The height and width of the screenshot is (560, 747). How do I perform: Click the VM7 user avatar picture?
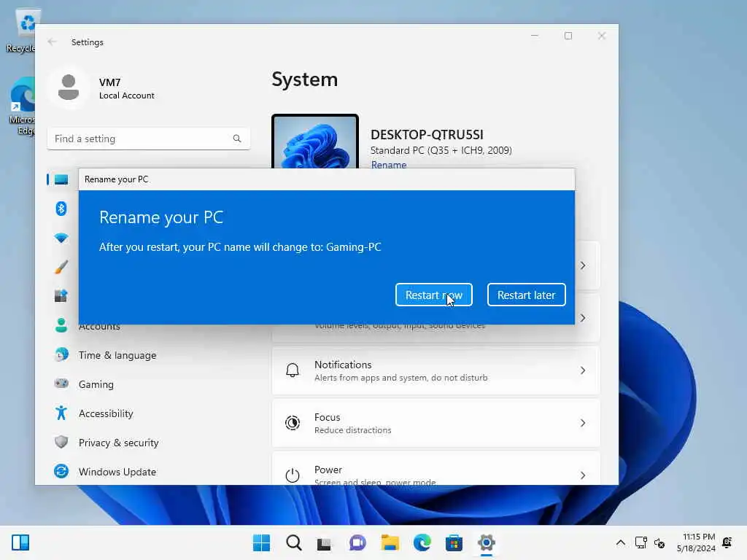coord(69,87)
